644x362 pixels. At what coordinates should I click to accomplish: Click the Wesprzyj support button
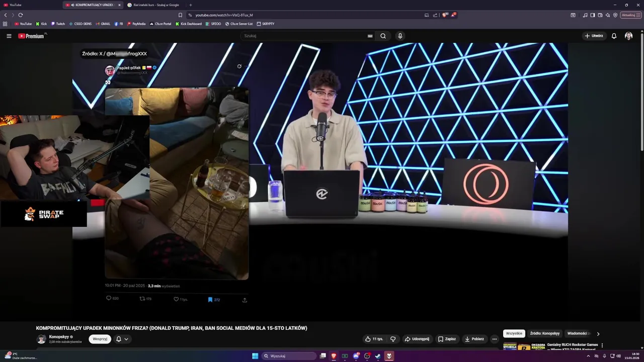(100, 339)
